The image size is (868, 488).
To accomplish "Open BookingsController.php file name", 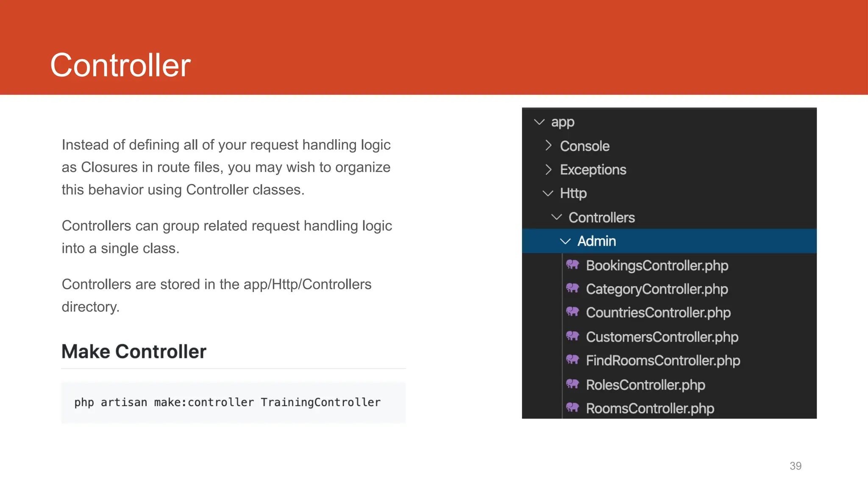I will (657, 266).
